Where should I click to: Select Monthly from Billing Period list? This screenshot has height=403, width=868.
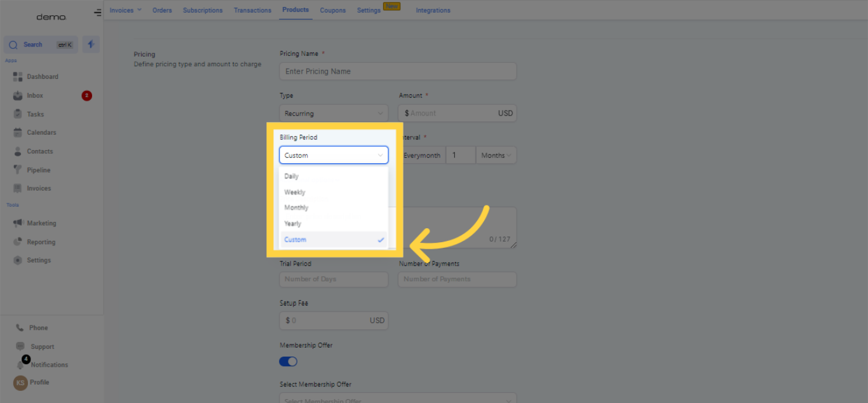(296, 208)
